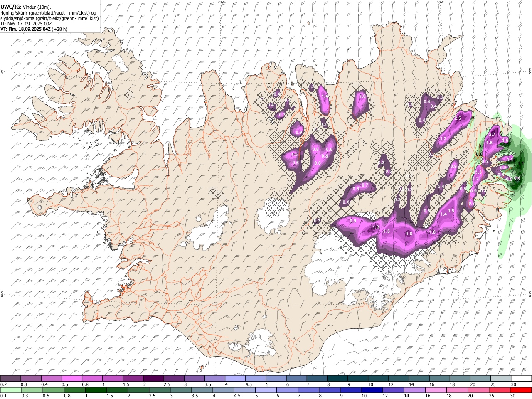Select the dark teal swatch labeled 8

point(337,379)
